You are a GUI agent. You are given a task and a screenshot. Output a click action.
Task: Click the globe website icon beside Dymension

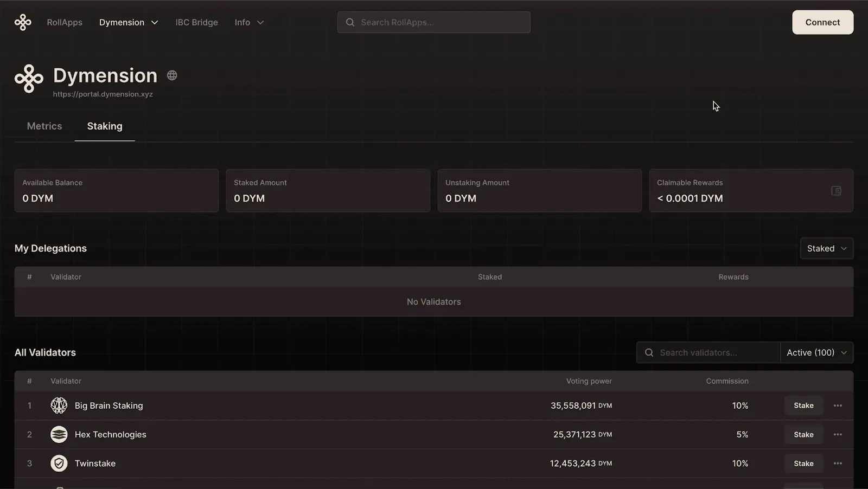click(x=172, y=75)
